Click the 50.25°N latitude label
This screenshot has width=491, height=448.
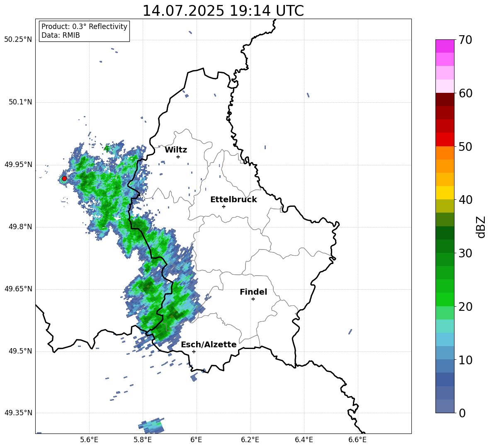pos(18,40)
